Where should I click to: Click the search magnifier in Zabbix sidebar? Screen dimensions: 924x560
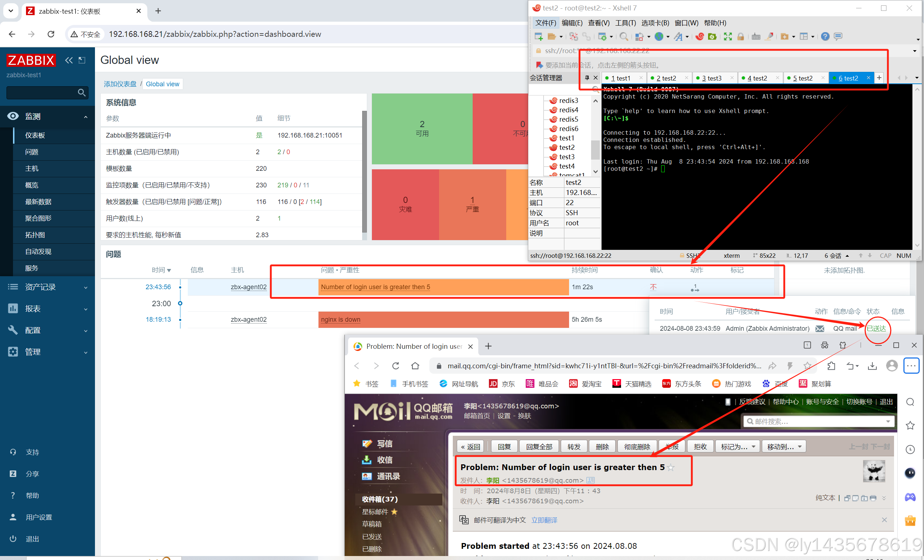(82, 92)
